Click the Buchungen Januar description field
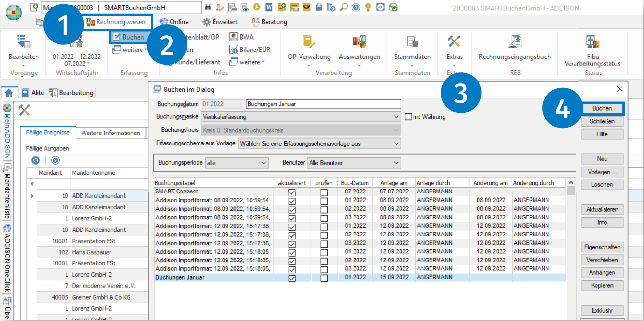644x321 pixels. pyautogui.click(x=323, y=104)
